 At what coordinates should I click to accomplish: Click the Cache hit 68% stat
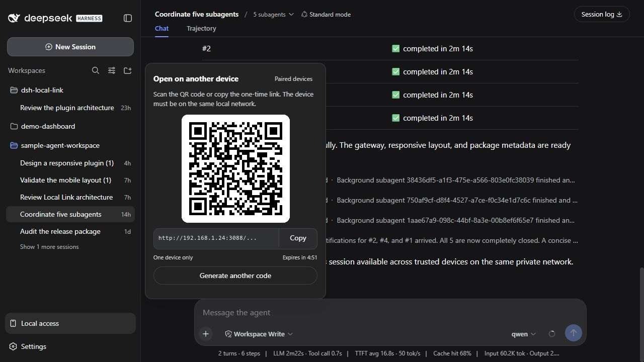(452, 353)
